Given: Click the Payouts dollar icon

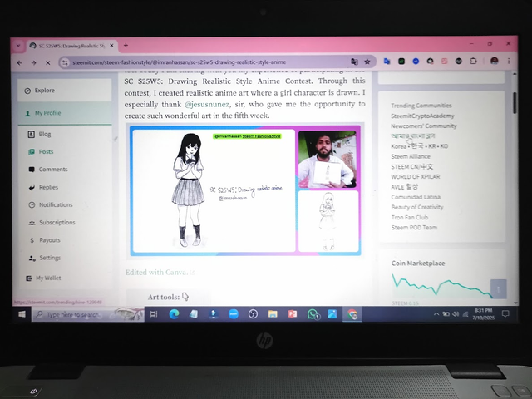Looking at the screenshot, I should (32, 240).
